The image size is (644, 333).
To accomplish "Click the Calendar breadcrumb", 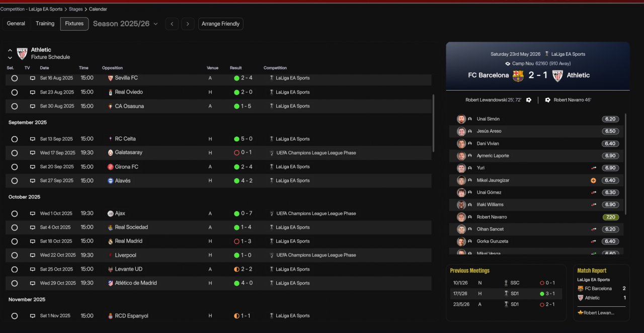I will 98,9.
